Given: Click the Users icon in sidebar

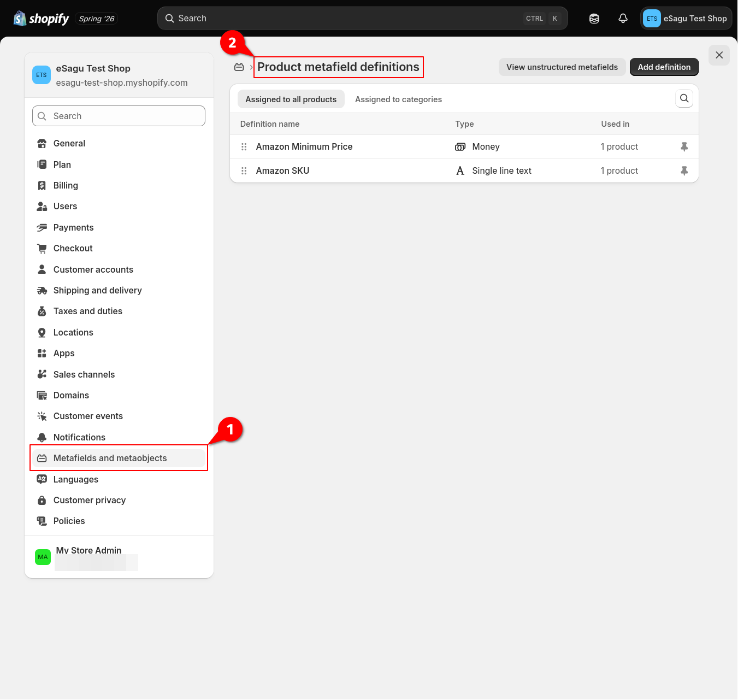Looking at the screenshot, I should point(42,207).
